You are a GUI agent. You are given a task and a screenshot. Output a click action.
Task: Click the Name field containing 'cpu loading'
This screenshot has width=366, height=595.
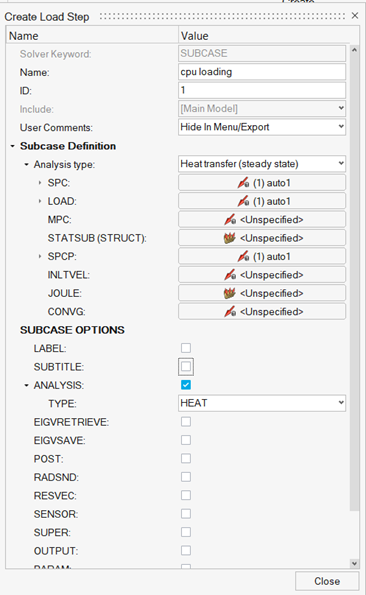(262, 72)
